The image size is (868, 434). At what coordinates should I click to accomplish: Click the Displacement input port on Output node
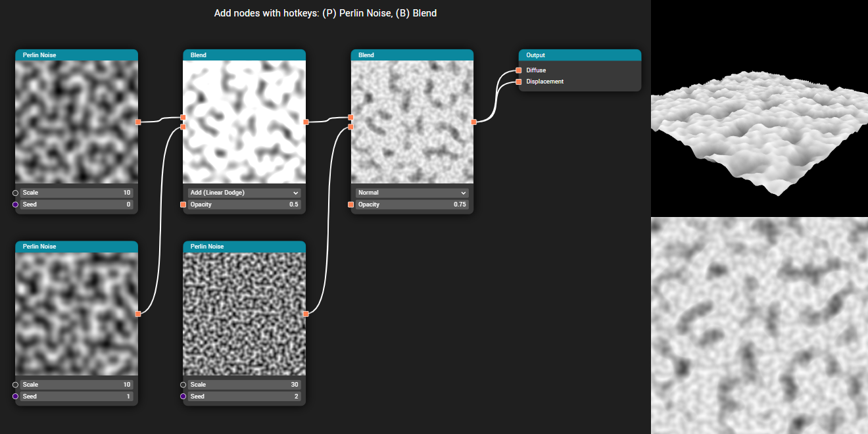519,82
